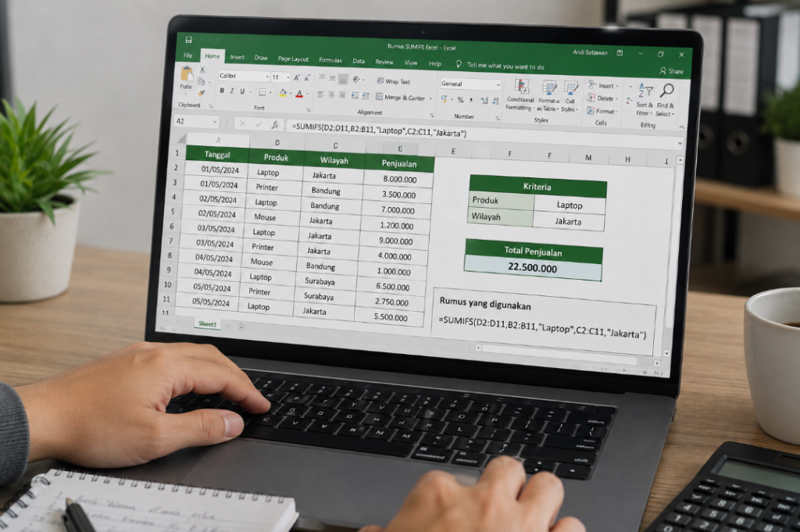Apply the red Font Color
The image size is (800, 532).
pyautogui.click(x=299, y=94)
